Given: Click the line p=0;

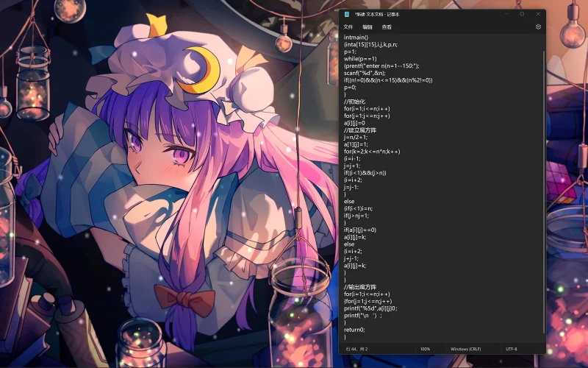Looking at the screenshot, I should 350,87.
